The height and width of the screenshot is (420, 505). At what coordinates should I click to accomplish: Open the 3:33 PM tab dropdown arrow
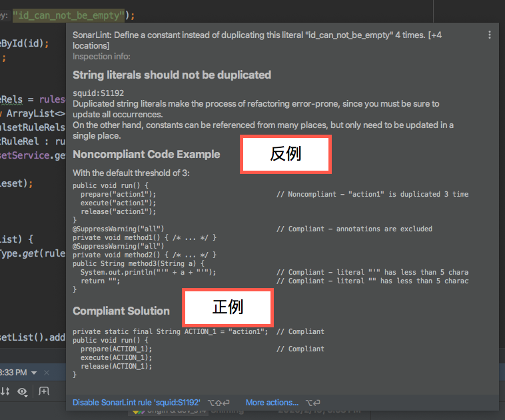(x=34, y=373)
